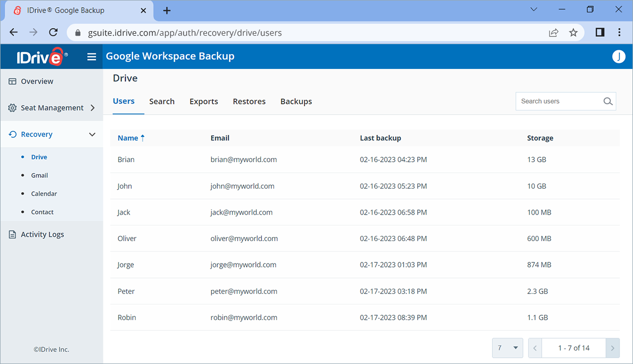
Task: Click the browser back arrow
Action: pos(13,32)
